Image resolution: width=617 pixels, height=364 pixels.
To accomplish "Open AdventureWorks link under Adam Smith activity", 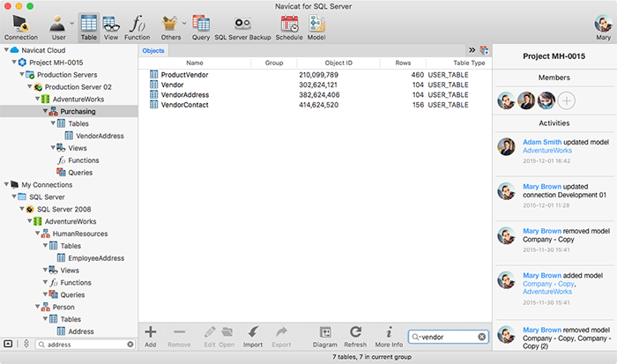I will point(547,151).
